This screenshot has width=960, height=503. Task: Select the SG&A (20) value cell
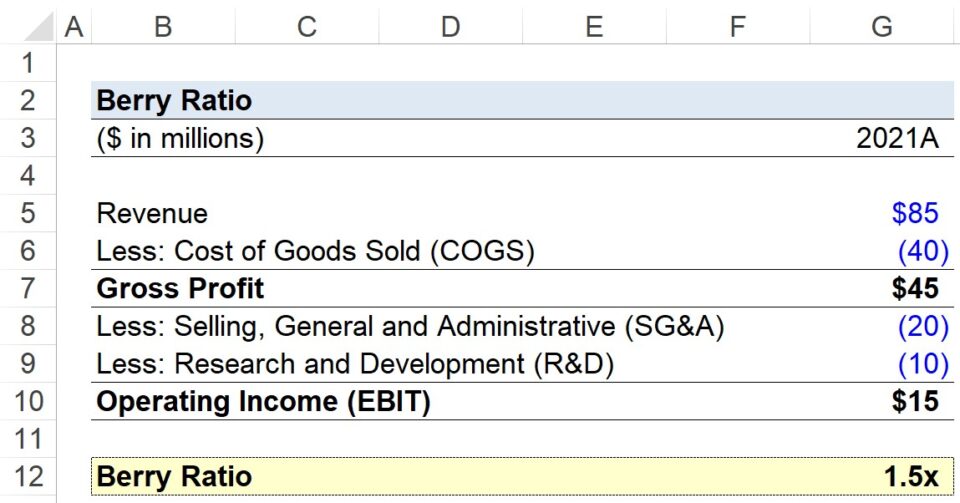917,327
